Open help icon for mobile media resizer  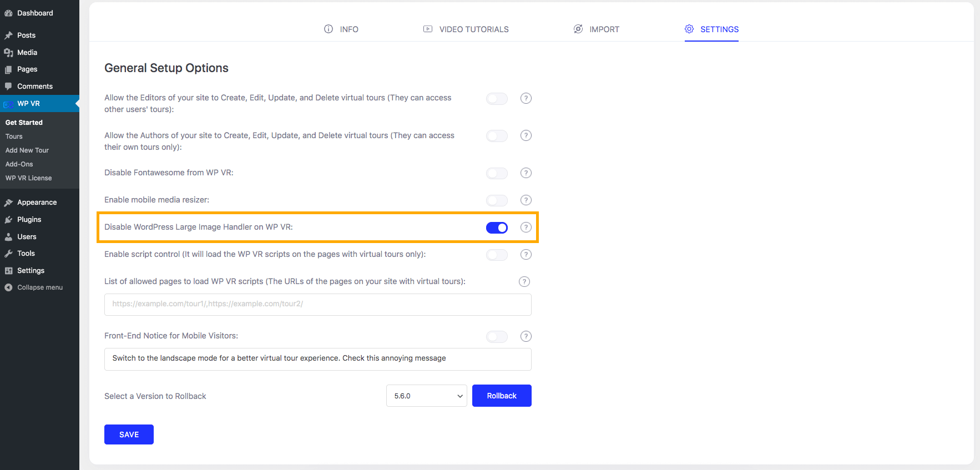point(526,200)
